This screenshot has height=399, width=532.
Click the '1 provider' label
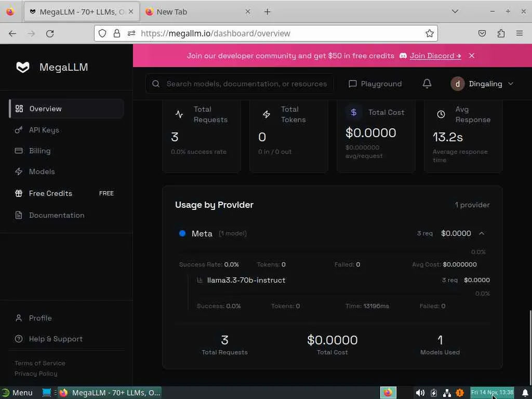(472, 205)
